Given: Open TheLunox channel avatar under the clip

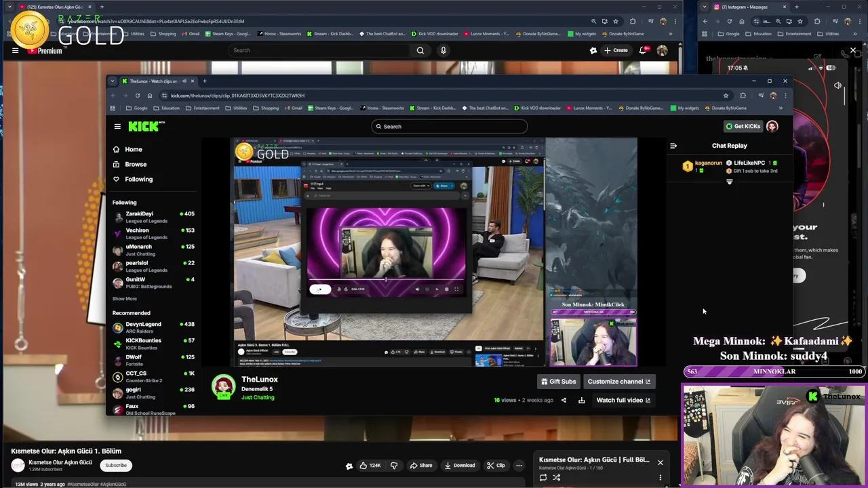Looking at the screenshot, I should point(223,387).
